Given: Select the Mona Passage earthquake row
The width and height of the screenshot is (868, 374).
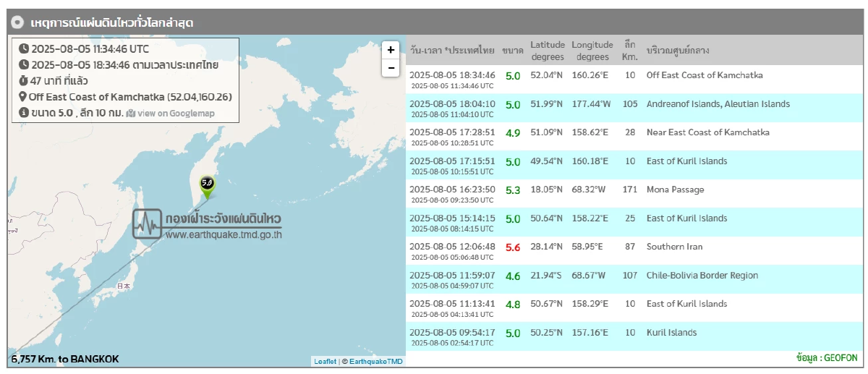Looking at the screenshot, I should 635,194.
